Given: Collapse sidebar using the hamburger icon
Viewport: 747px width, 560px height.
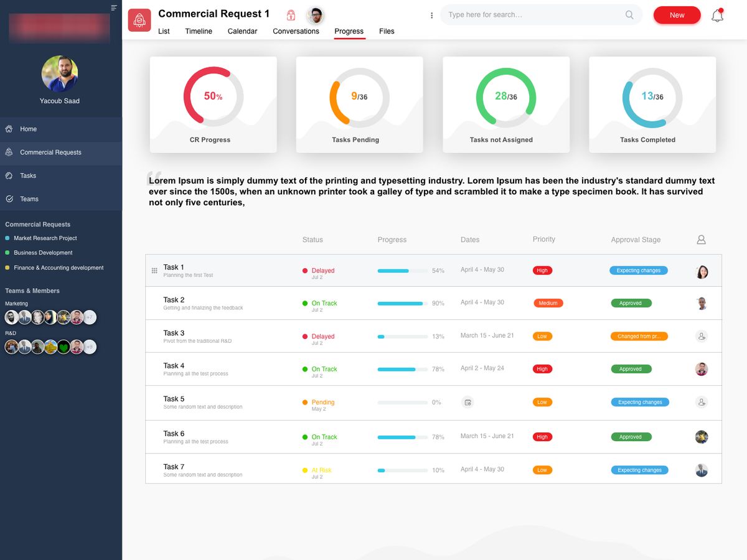Looking at the screenshot, I should click(x=114, y=7).
